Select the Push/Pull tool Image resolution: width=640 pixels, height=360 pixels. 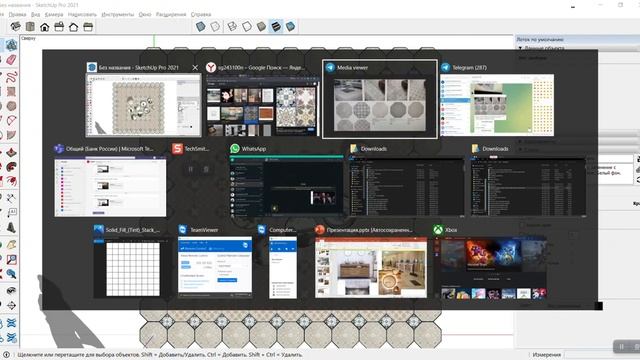(x=11, y=152)
